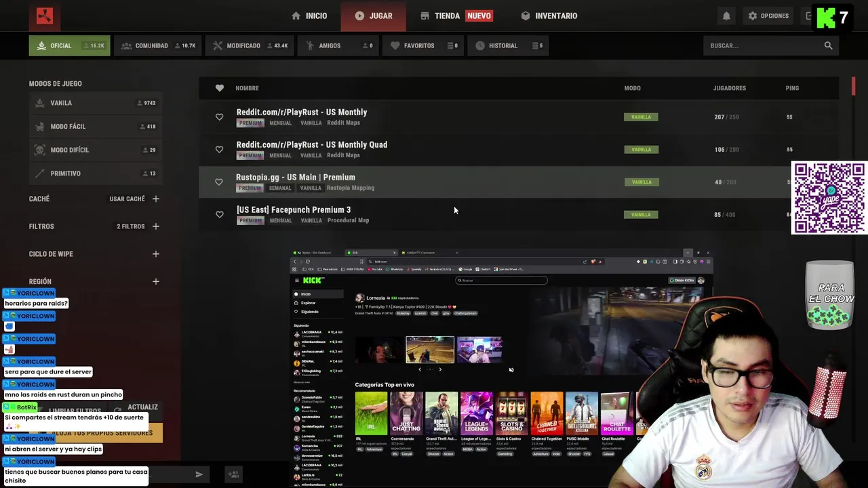Switch to the HISTORIAL tab
This screenshot has height=488, width=868.
point(509,45)
